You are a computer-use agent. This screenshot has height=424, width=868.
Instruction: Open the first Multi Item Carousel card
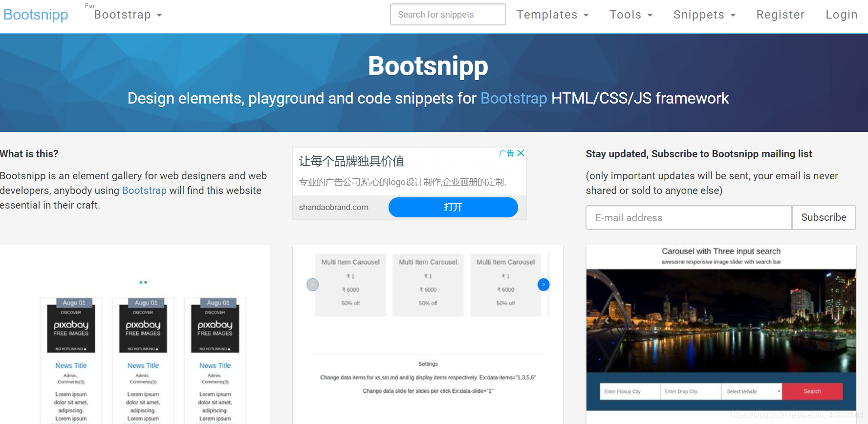tap(350, 285)
